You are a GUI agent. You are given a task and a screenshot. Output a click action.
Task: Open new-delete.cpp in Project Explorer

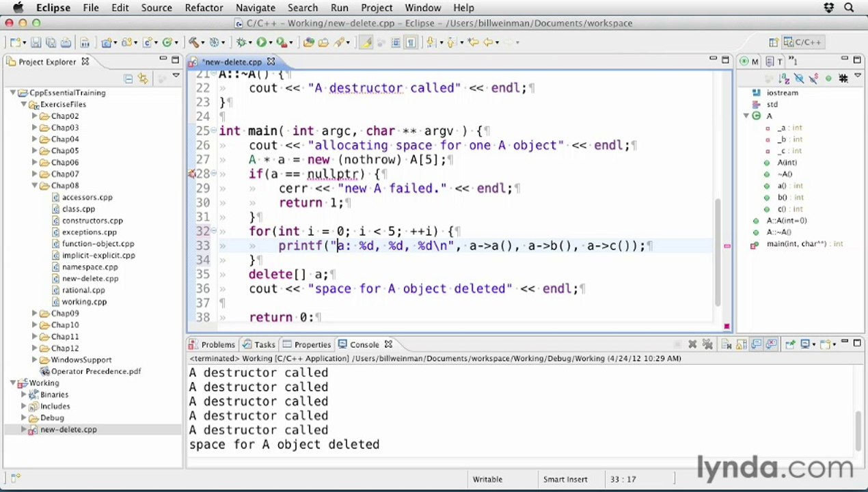click(90, 278)
